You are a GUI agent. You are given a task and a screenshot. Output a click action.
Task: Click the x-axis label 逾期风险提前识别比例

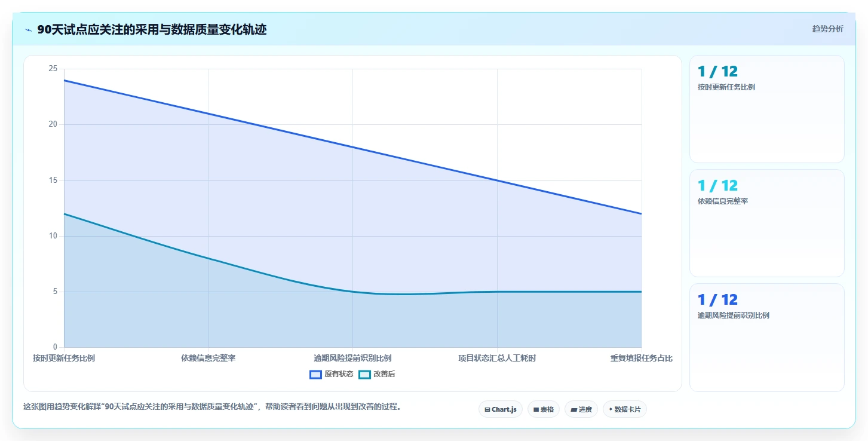[352, 359]
